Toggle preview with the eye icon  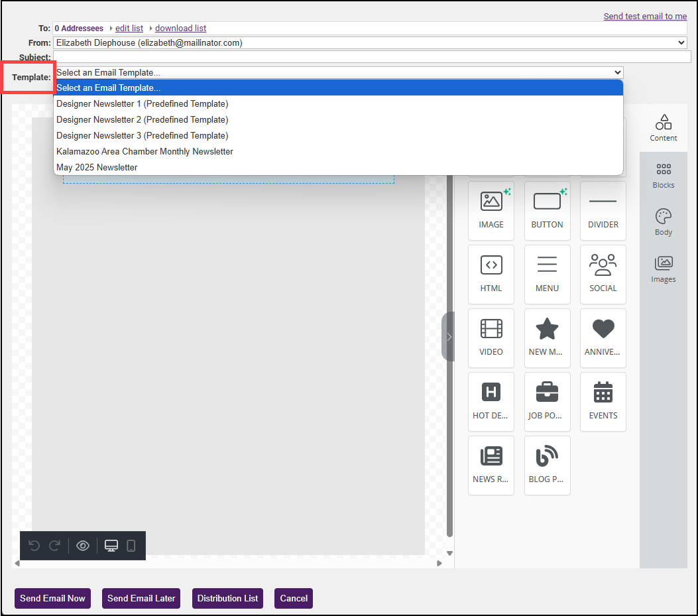pyautogui.click(x=83, y=546)
